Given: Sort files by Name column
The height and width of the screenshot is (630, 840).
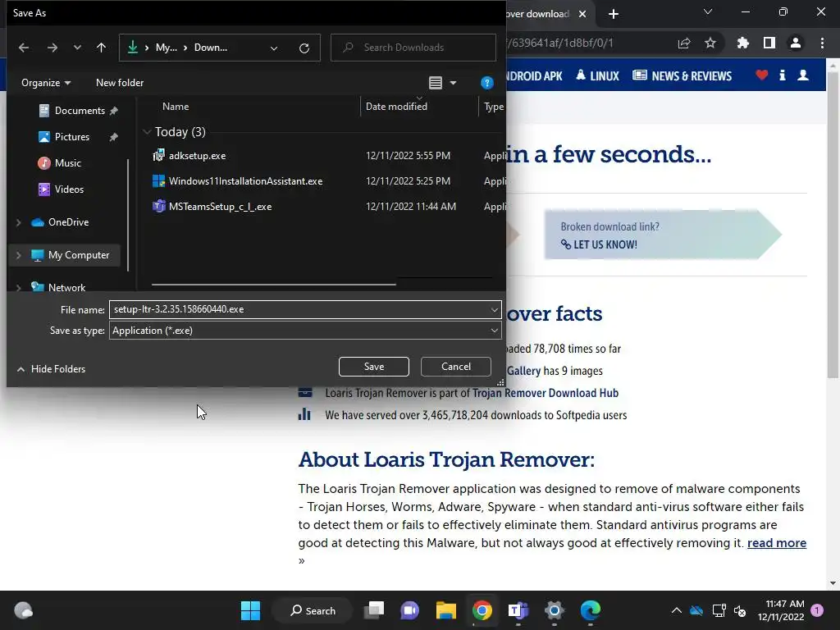Looking at the screenshot, I should tap(176, 107).
